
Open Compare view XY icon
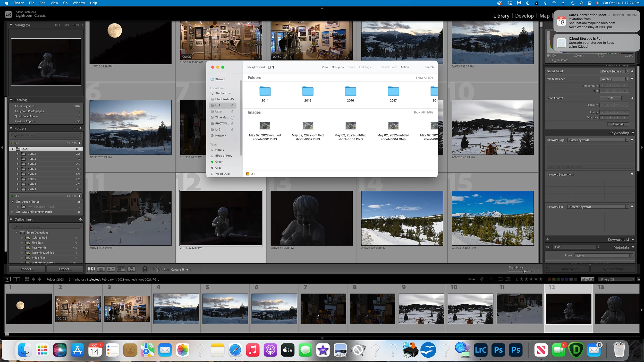coord(111,269)
